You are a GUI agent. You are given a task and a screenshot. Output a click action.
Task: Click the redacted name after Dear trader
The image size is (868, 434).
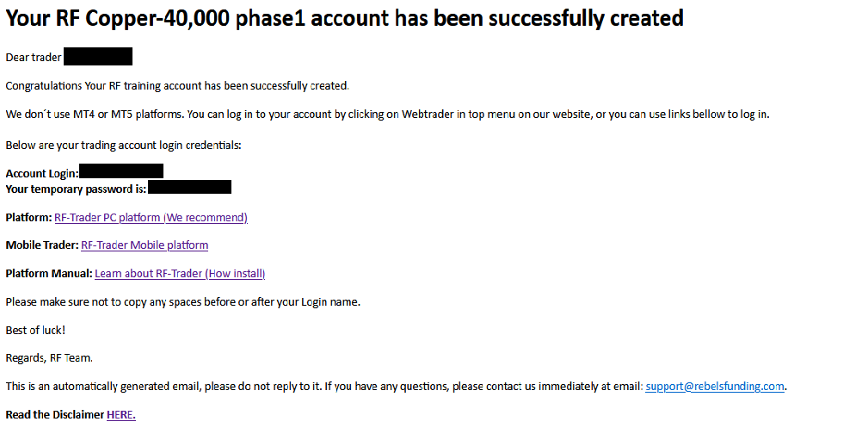click(x=98, y=57)
